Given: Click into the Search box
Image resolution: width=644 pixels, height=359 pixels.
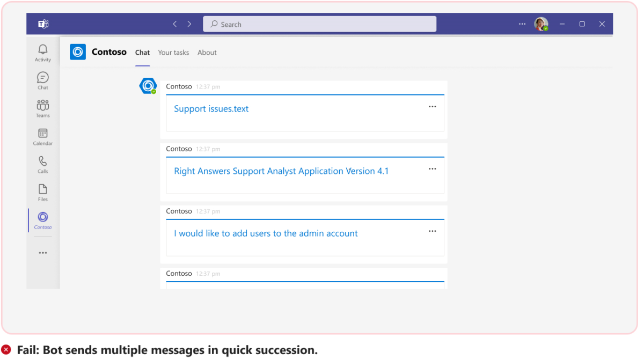Looking at the screenshot, I should [x=320, y=24].
